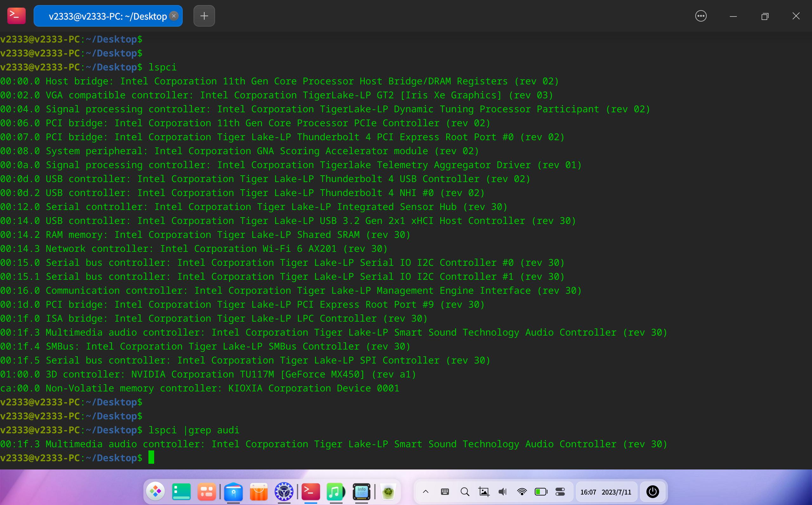Open the battery status indicator
Viewport: 812px width, 505px height.
(541, 491)
